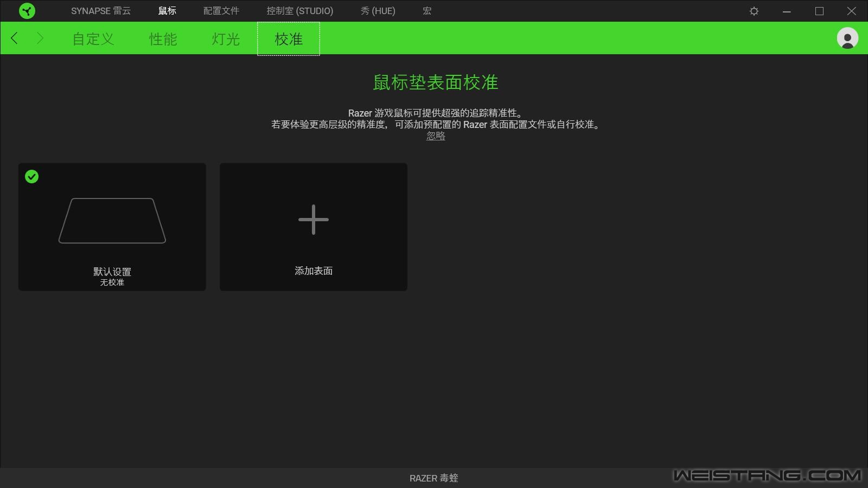This screenshot has height=488, width=868.
Task: Open 控制室 (STUDIO) module
Action: pos(300,11)
